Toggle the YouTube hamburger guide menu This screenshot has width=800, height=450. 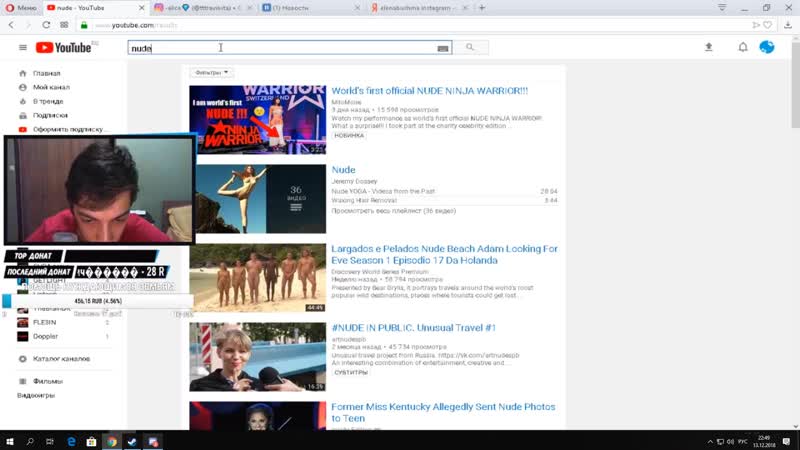22,47
